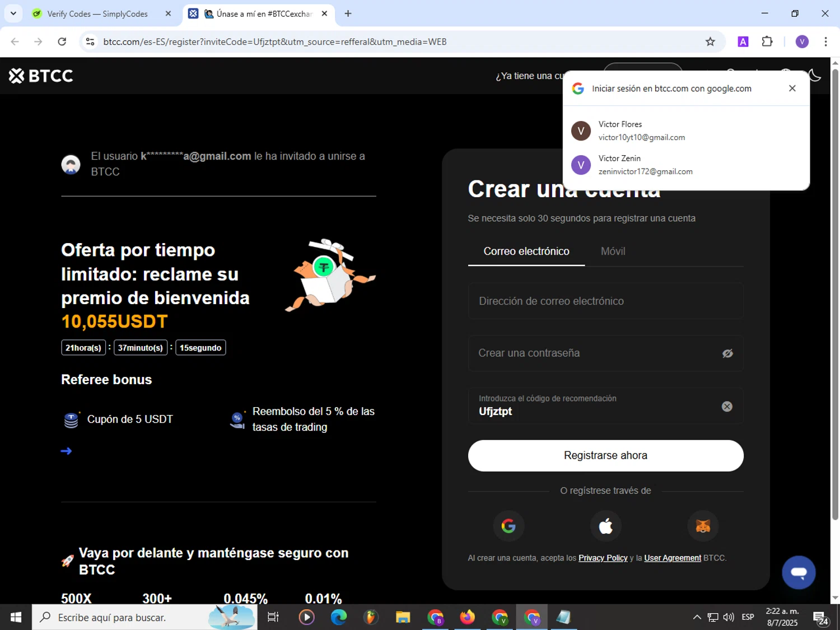The height and width of the screenshot is (630, 840).
Task: Close the BTCC register tab
Action: 324,14
